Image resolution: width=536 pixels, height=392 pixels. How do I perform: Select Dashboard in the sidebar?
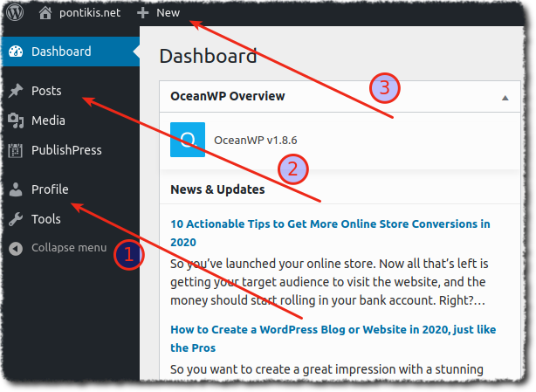(x=61, y=52)
